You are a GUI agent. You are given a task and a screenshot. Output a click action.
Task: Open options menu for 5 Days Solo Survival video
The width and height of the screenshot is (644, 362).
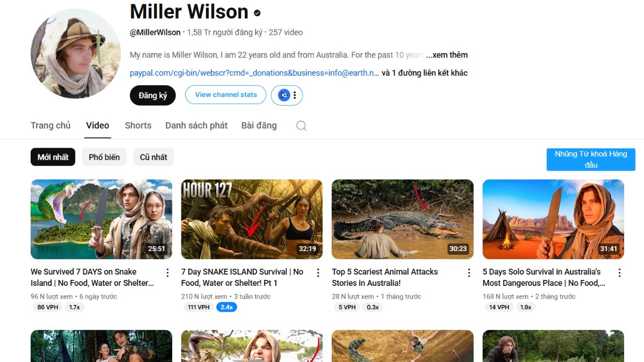(x=619, y=272)
